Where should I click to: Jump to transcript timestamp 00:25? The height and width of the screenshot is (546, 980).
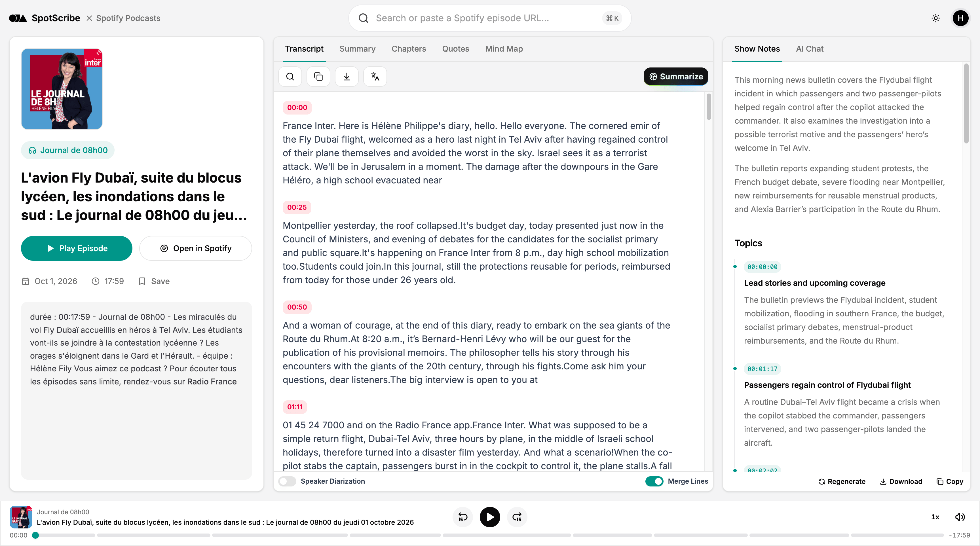[x=297, y=207]
